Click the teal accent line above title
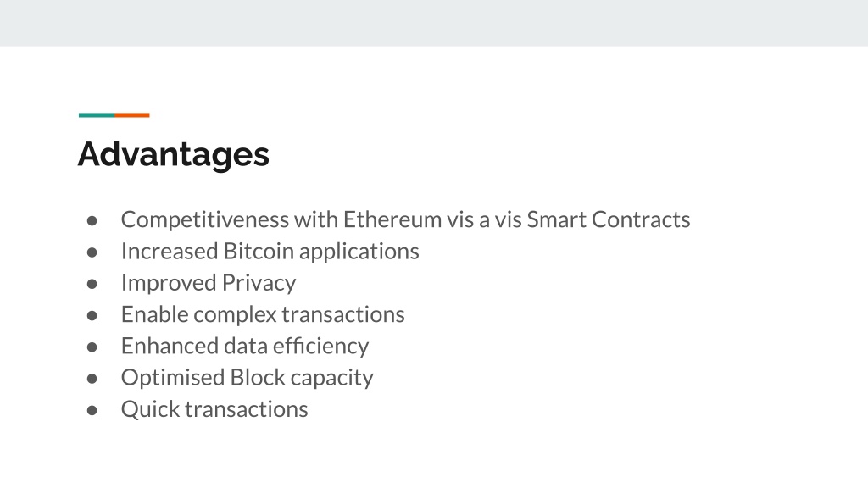868x488 pixels. [97, 115]
